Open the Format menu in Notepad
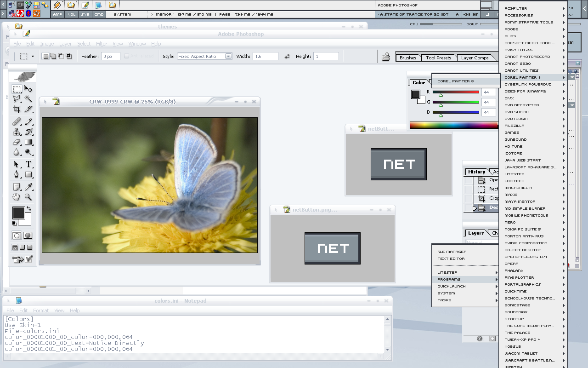 tap(41, 310)
